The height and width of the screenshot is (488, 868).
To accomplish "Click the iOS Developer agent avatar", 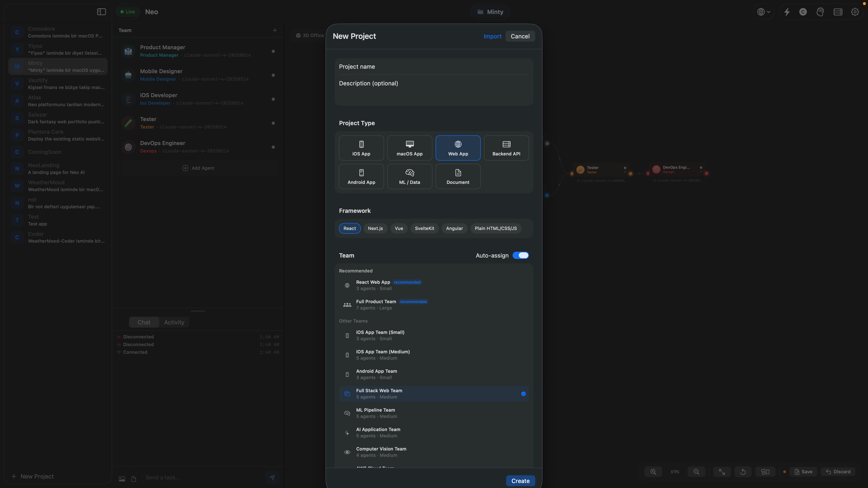I will click(128, 99).
